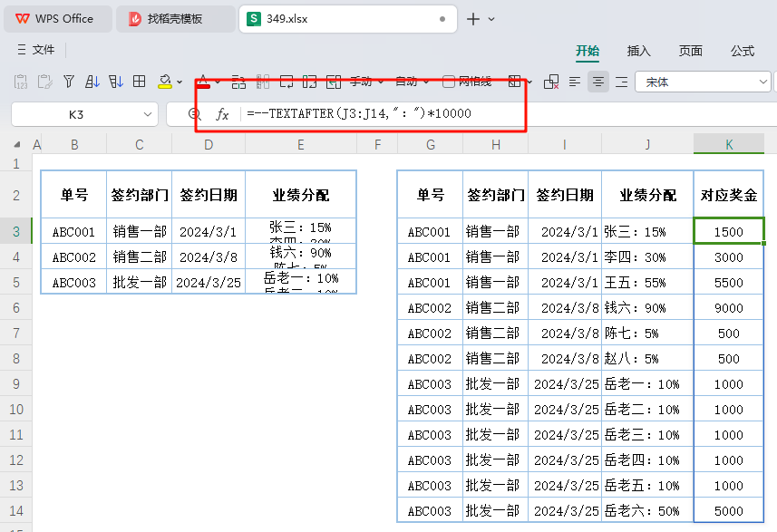The height and width of the screenshot is (532, 777).
Task: Switch to the 页面 ribbon tab
Action: point(690,51)
